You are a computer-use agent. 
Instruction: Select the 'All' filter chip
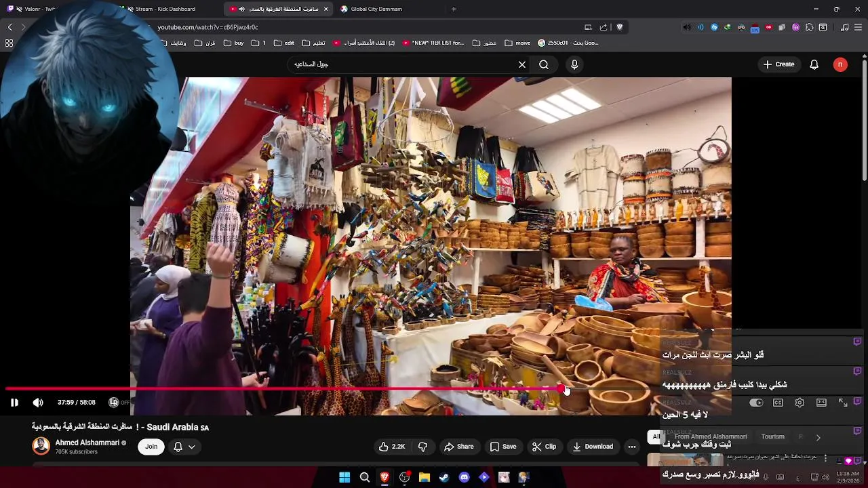coord(656,437)
